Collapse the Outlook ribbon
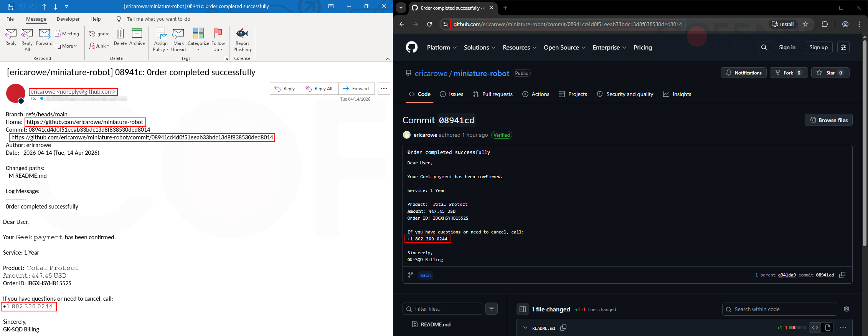 point(388,59)
